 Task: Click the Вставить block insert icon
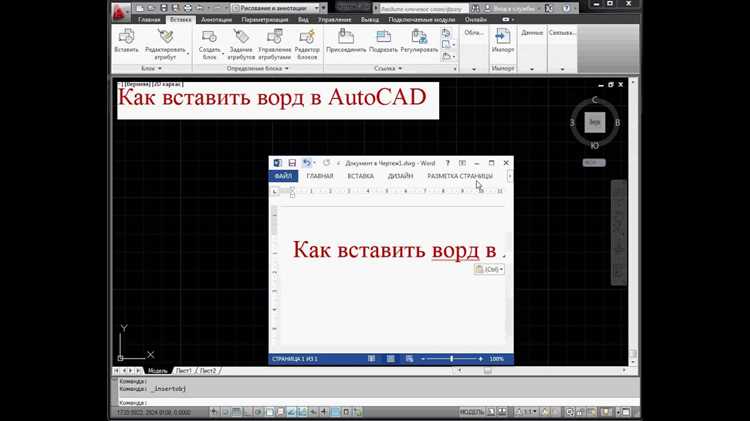tap(127, 39)
